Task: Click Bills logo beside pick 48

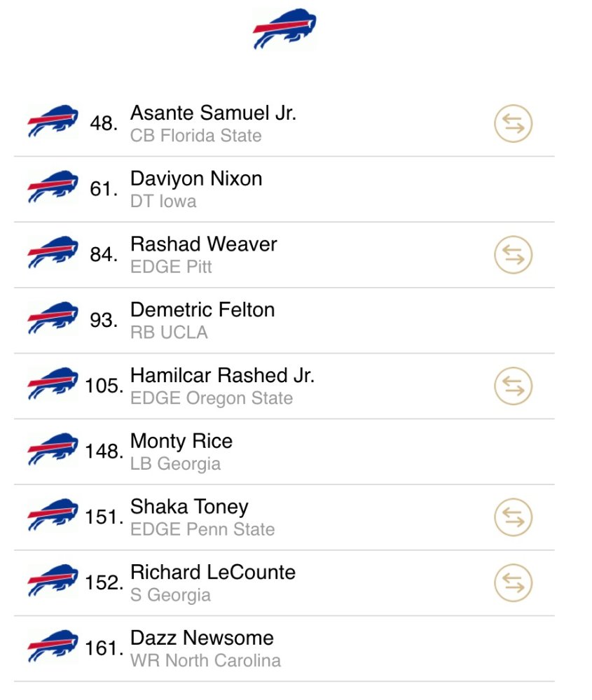Action: click(53, 121)
